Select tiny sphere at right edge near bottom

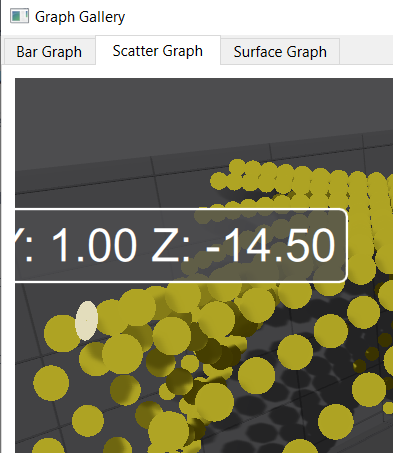pos(388,408)
